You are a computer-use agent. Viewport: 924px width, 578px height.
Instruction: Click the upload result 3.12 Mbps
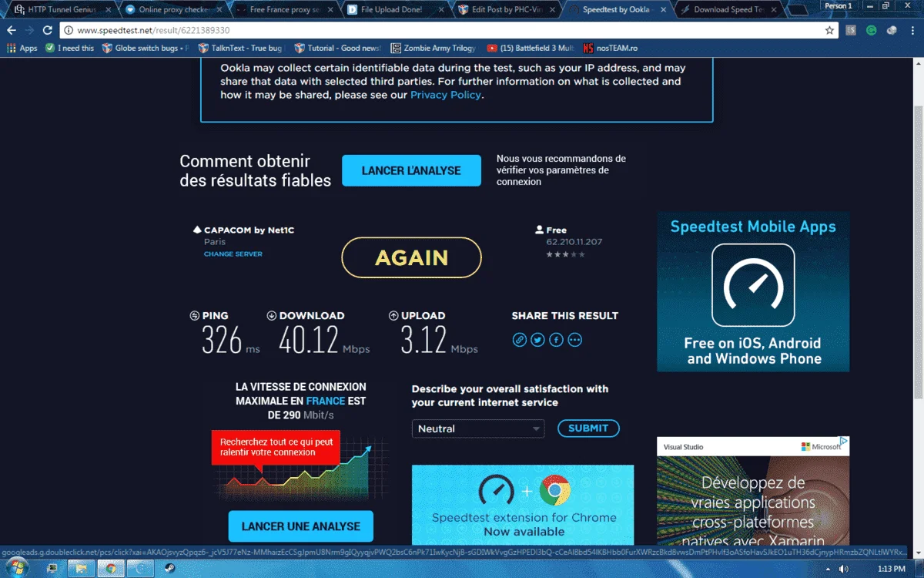pyautogui.click(x=439, y=339)
